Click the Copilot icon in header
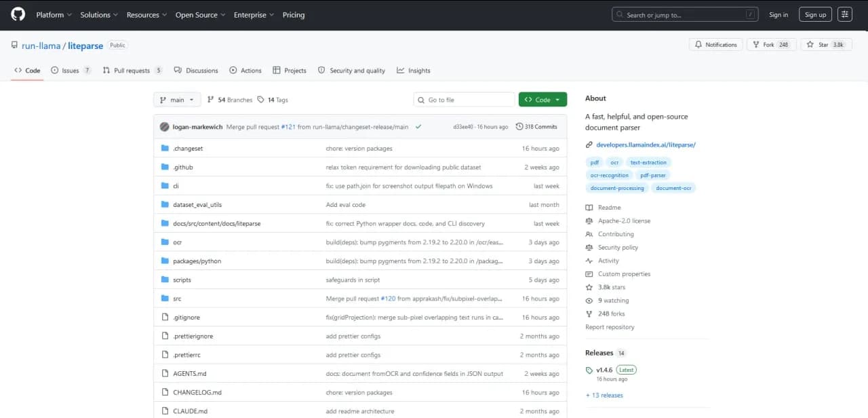Screen dimensions: 868x418 pos(844,14)
